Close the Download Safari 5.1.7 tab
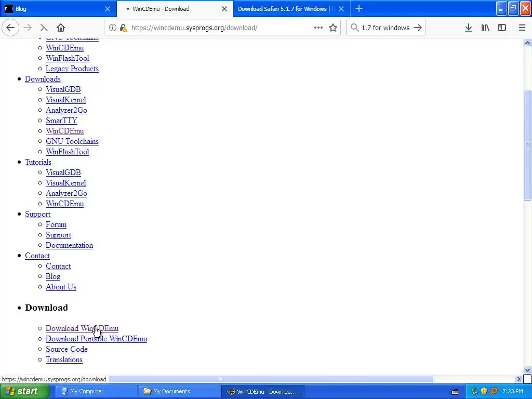Image resolution: width=532 pixels, height=399 pixels. point(341,9)
